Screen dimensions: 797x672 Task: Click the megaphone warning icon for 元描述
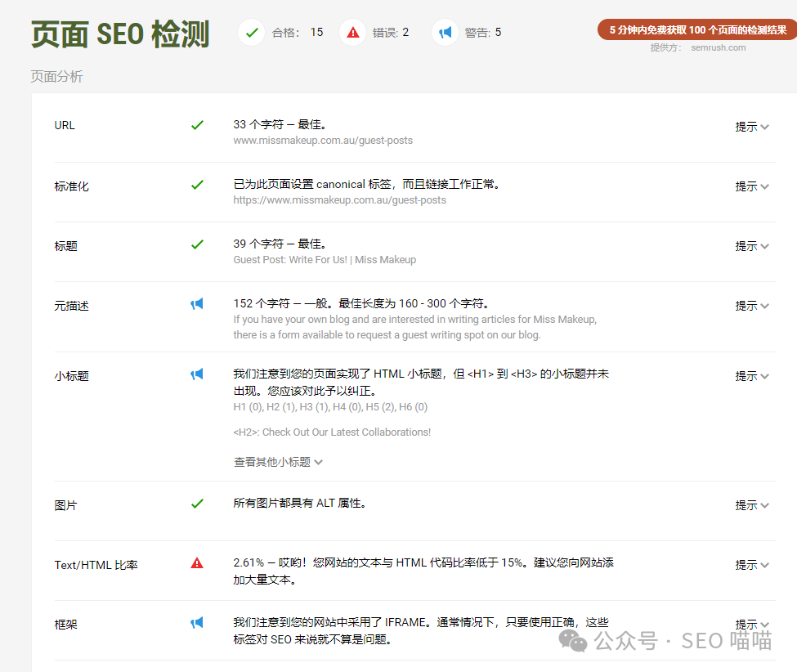click(x=197, y=304)
